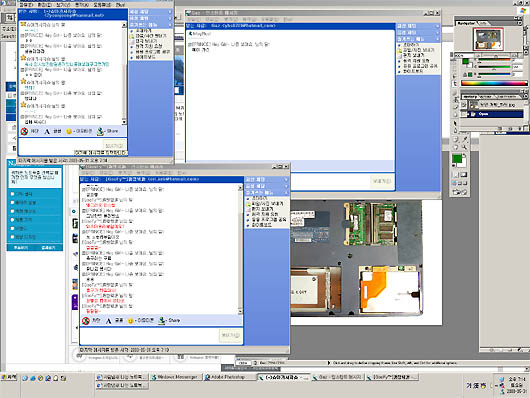Screen dimensions: 530x398
Task: Set history brush source on snapshot row
Action: (464, 105)
